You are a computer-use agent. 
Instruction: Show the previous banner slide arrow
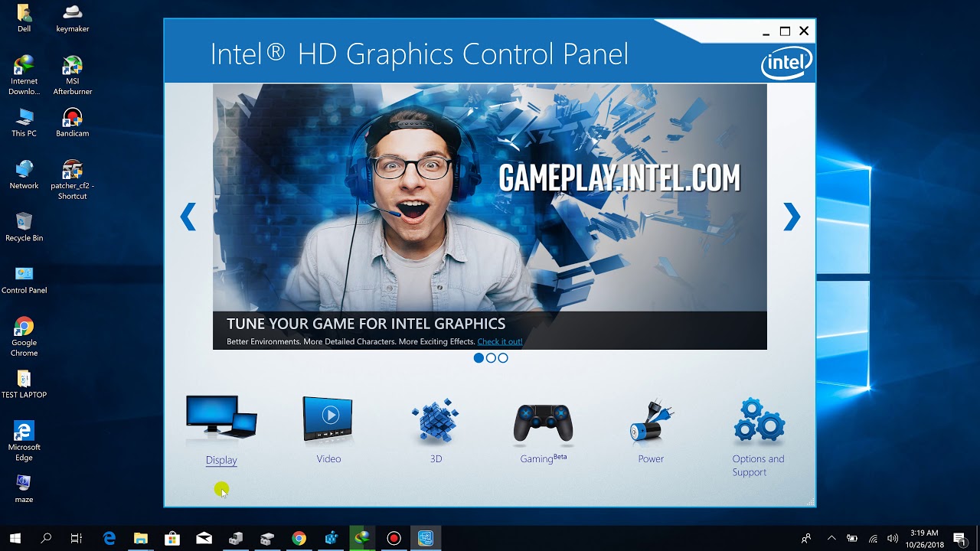tap(188, 217)
